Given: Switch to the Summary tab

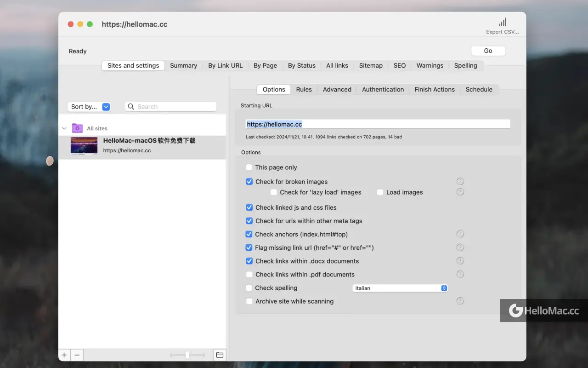Looking at the screenshot, I should pos(183,66).
